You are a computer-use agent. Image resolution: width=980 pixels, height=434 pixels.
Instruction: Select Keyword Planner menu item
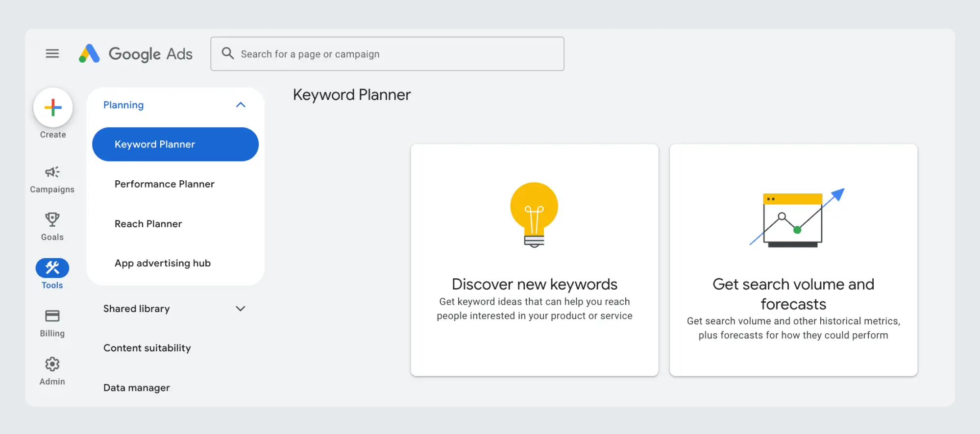point(175,145)
